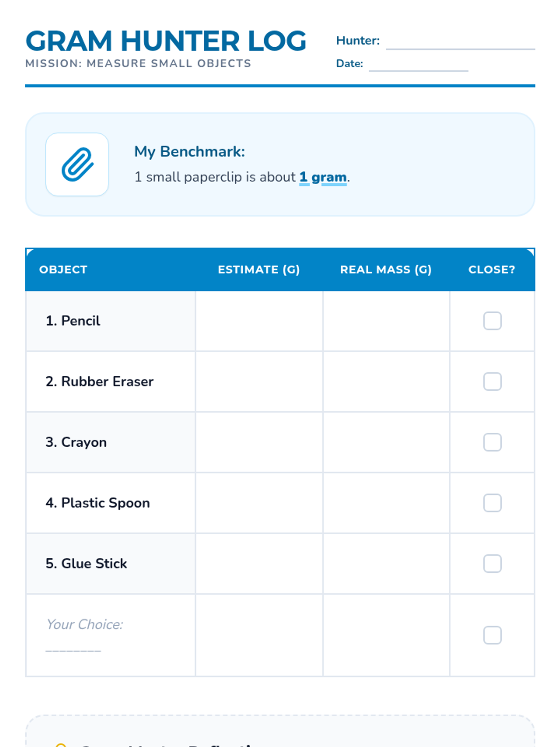Click the underlined "1 gram" text
560x747 pixels.
[323, 177]
